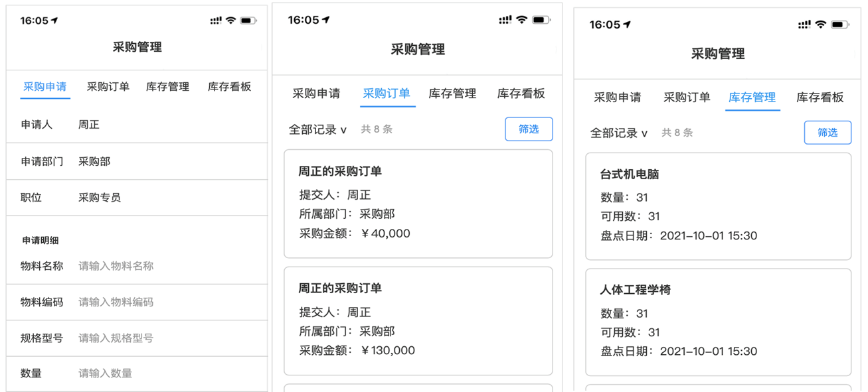Click battery icon in left screen status bar

(x=248, y=21)
